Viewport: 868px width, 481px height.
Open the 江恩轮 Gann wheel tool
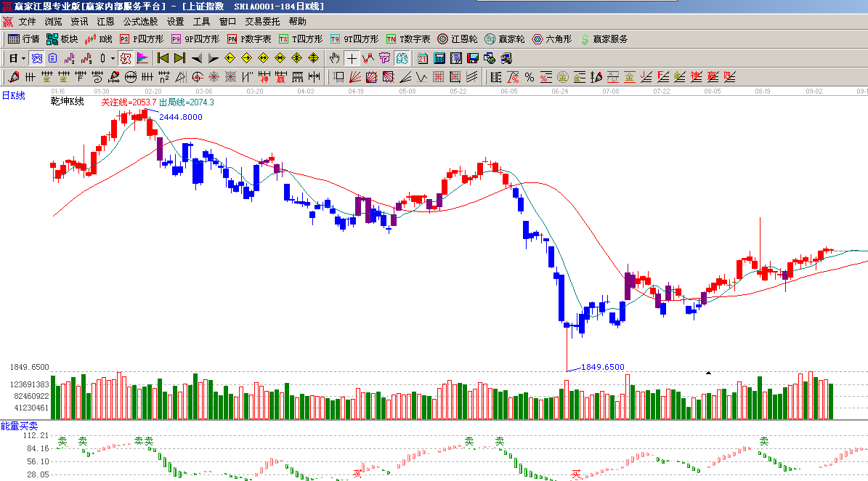tap(458, 39)
